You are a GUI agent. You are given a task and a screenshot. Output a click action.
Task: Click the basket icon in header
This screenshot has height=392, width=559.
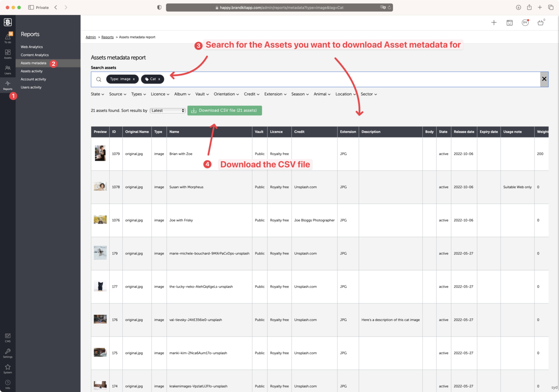[541, 23]
